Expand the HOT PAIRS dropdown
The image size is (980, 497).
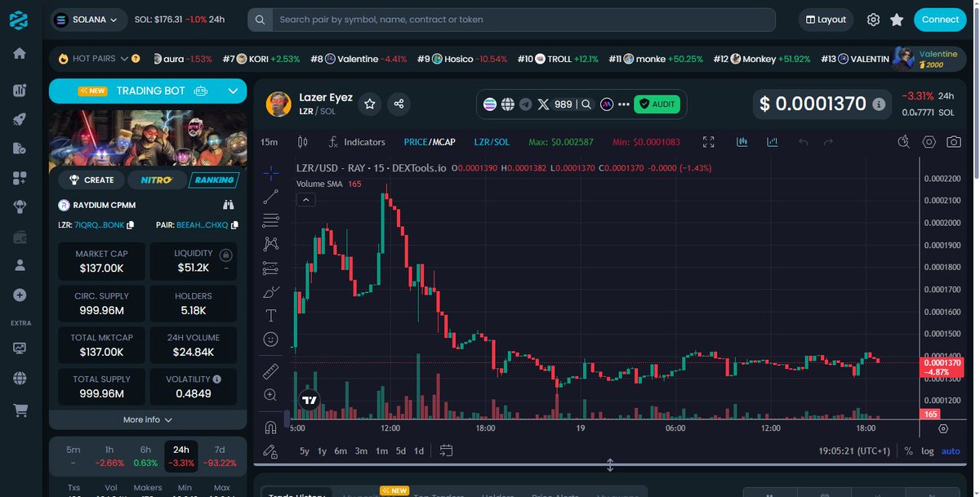[124, 59]
